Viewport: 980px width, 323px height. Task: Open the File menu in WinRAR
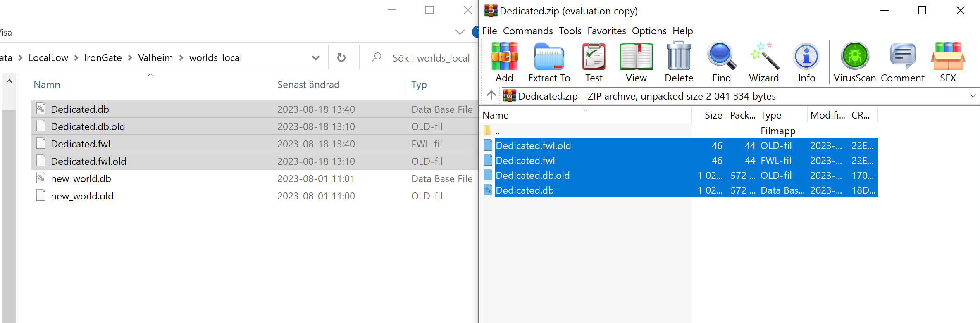coord(489,31)
